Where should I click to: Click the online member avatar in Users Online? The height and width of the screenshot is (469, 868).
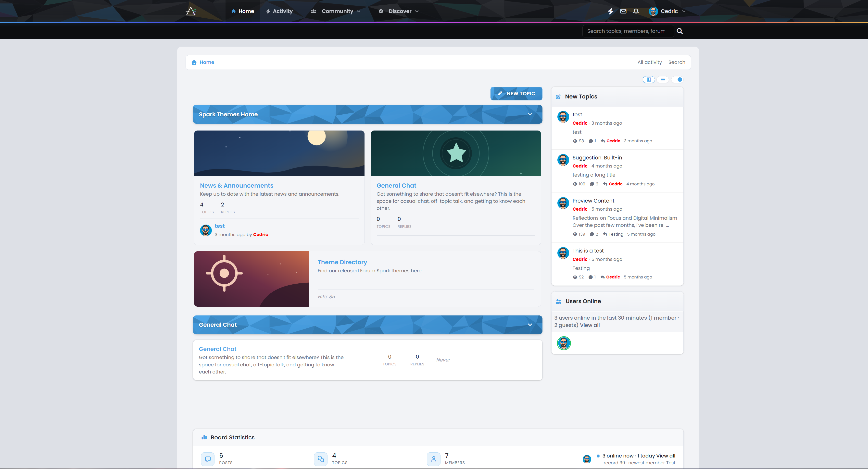[564, 343]
